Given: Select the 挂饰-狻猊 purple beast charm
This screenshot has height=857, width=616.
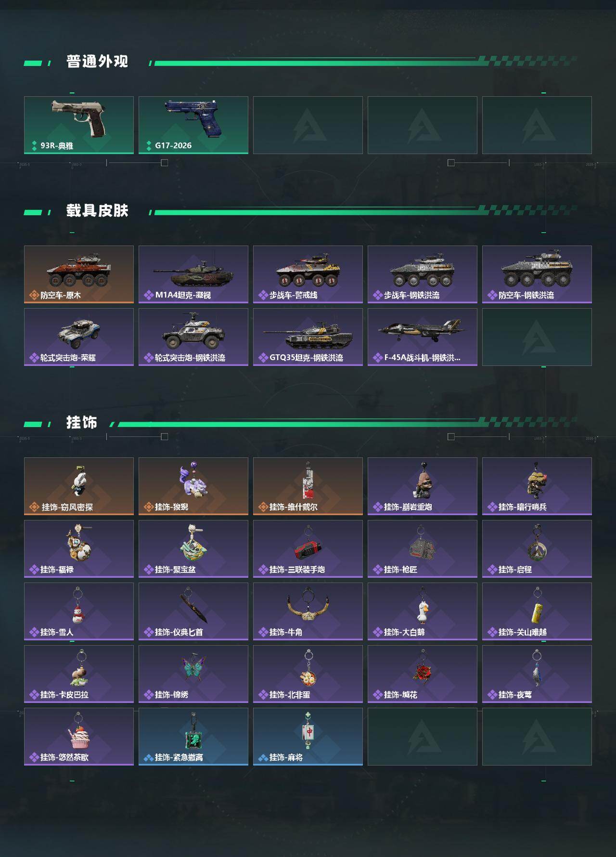Looking at the screenshot, I should pyautogui.click(x=193, y=486).
